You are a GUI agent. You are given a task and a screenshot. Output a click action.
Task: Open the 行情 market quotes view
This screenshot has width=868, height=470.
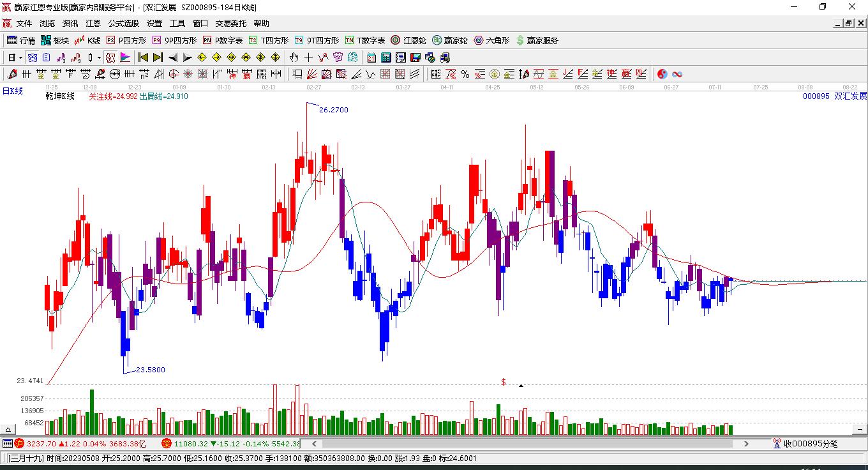(21, 40)
